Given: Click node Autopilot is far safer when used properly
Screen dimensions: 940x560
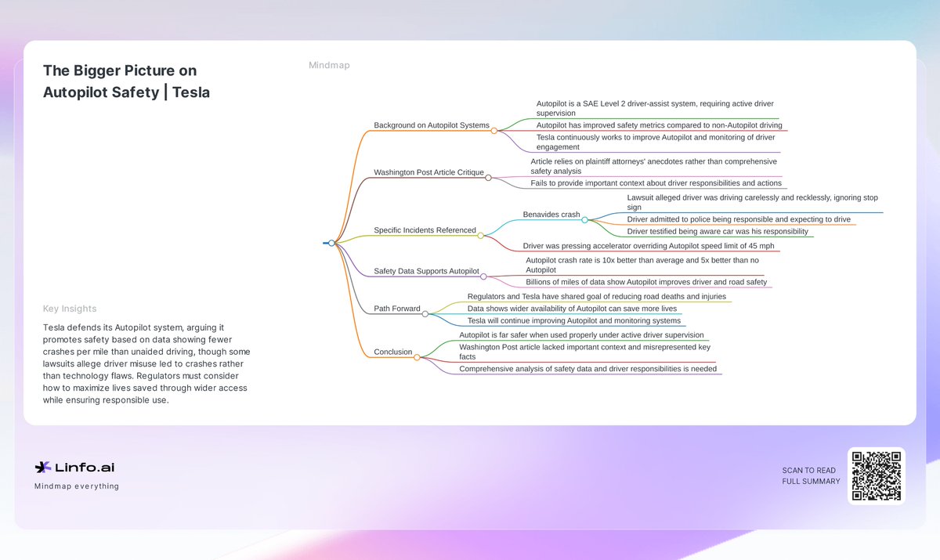Looking at the screenshot, I should click(x=581, y=335).
